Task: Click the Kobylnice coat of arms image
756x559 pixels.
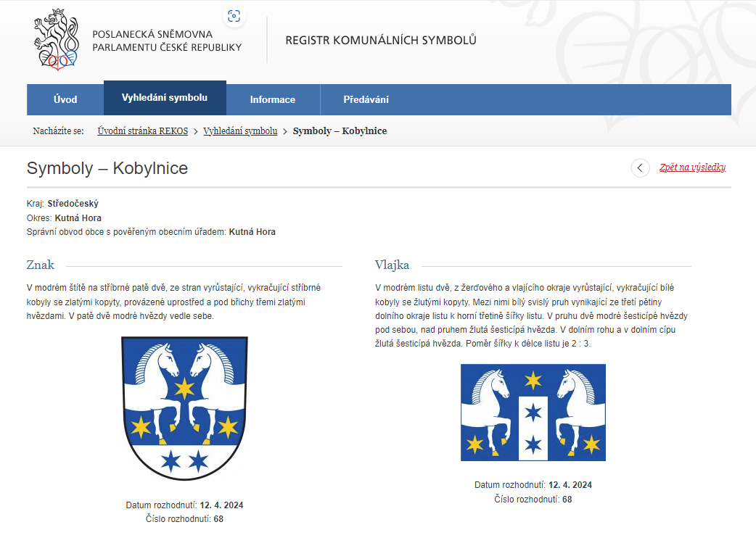Action: coord(185,408)
